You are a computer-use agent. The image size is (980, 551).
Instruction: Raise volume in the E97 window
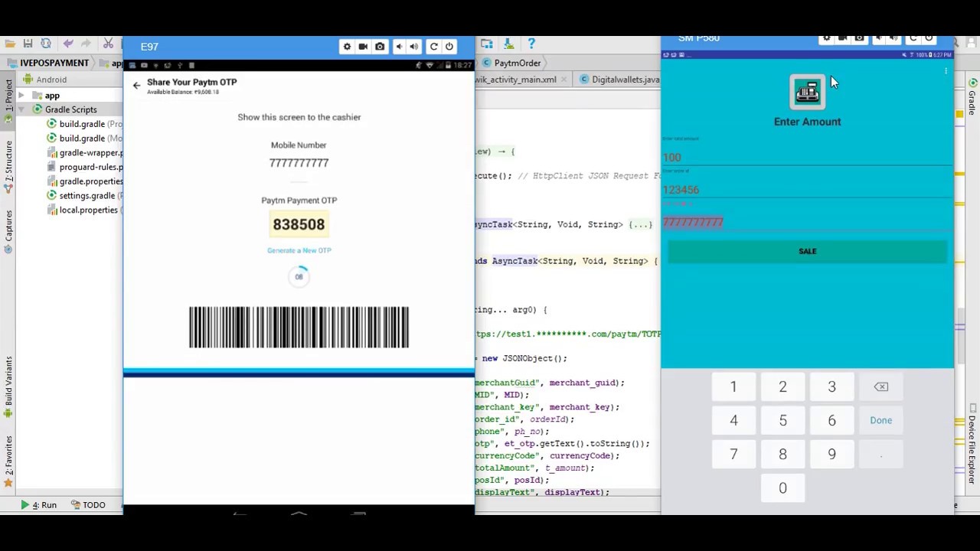click(x=414, y=47)
